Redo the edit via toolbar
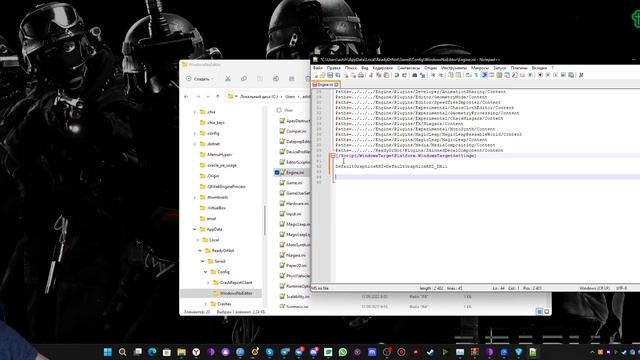 pos(405,75)
